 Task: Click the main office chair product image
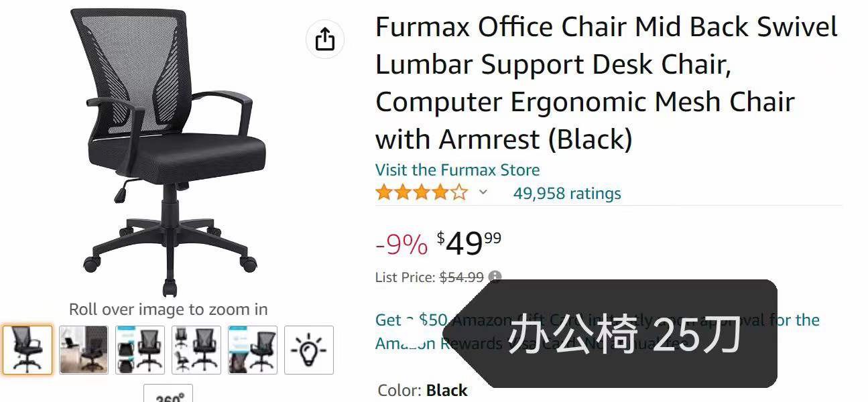pyautogui.click(x=168, y=153)
